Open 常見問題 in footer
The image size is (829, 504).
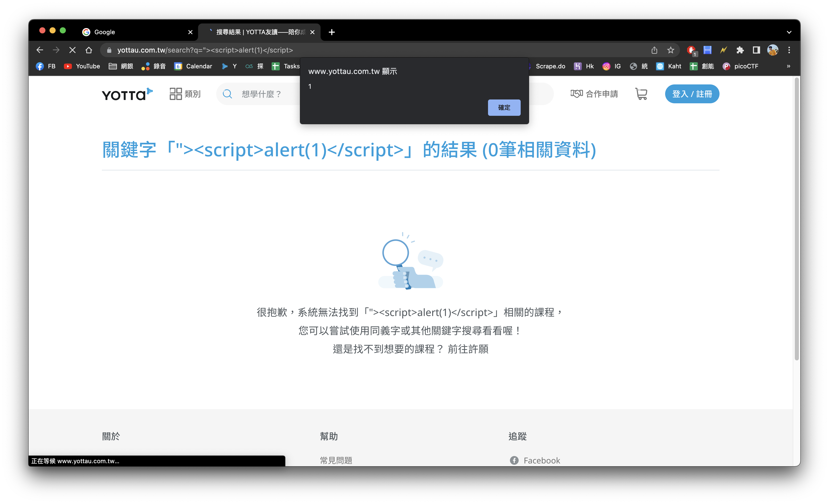coord(336,460)
